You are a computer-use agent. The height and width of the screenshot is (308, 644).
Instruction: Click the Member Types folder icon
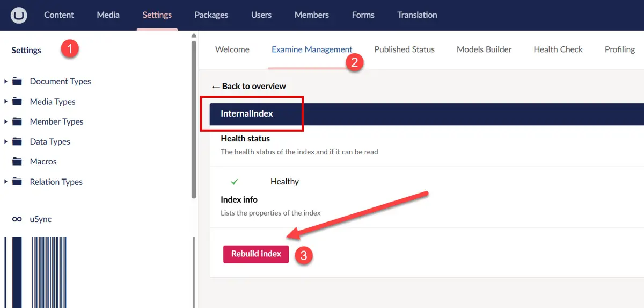pos(17,121)
